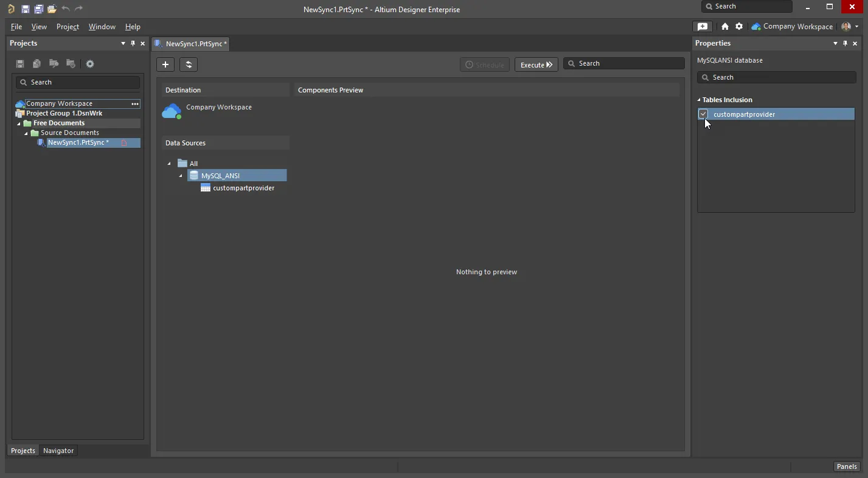Image resolution: width=868 pixels, height=478 pixels.
Task: Click the copy documents icon in the Projects panel toolbar
Action: [x=36, y=64]
